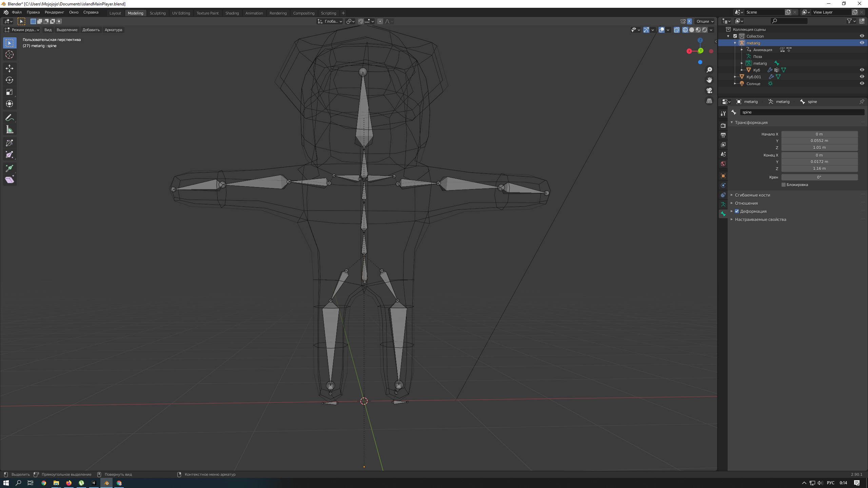The height and width of the screenshot is (488, 868).
Task: Expand the Анимация tree item
Action: click(x=742, y=50)
